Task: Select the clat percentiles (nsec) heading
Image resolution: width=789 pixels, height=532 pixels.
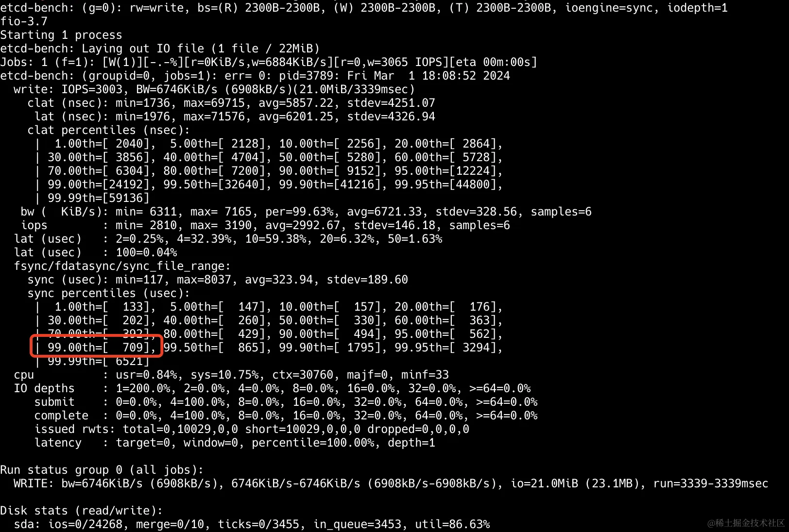Action: coord(108,130)
